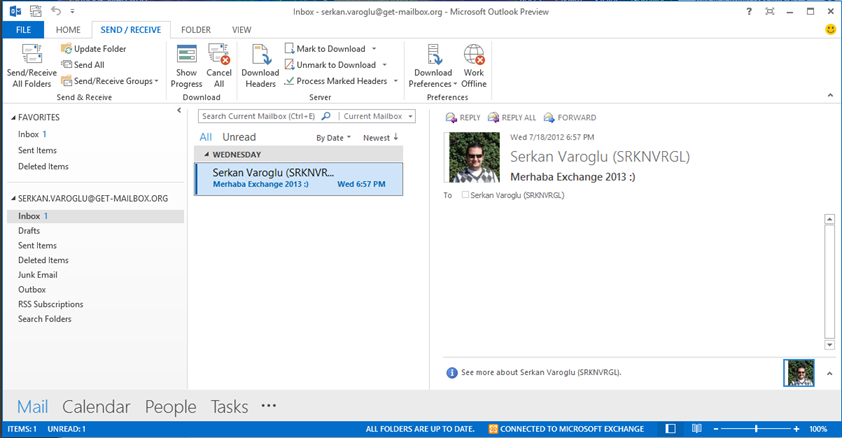Viewport: 842px width, 438px height.
Task: Switch to normal view in status bar
Action: coord(670,428)
